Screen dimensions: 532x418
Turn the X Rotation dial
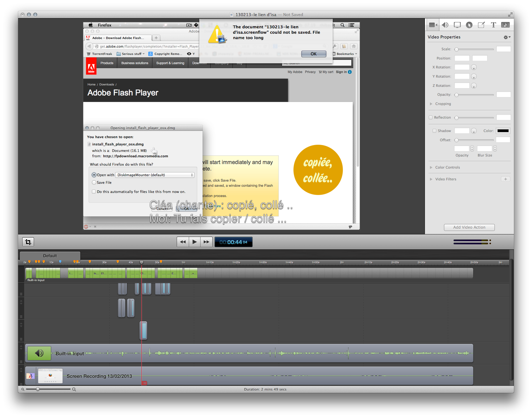coord(474,67)
